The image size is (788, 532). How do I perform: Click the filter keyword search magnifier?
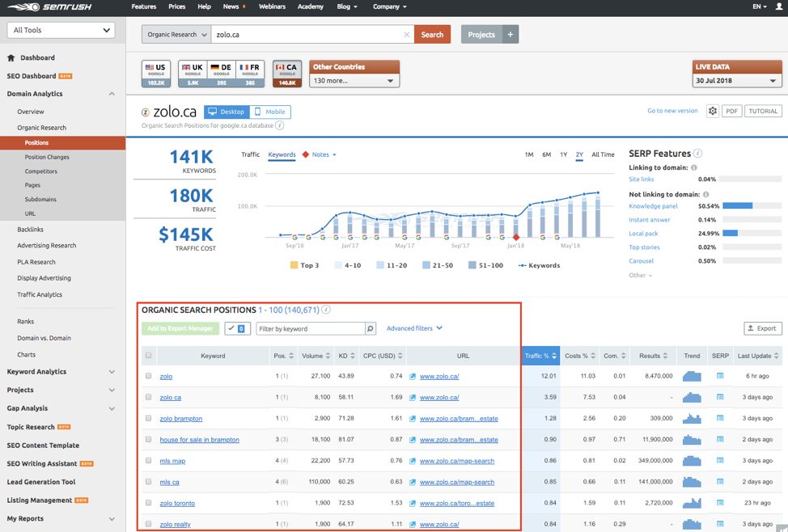[371, 328]
